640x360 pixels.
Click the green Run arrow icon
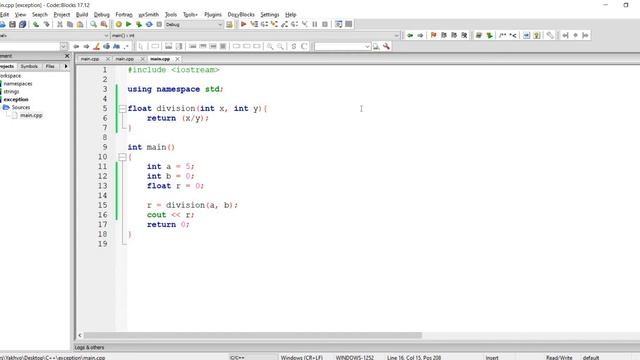129,24
